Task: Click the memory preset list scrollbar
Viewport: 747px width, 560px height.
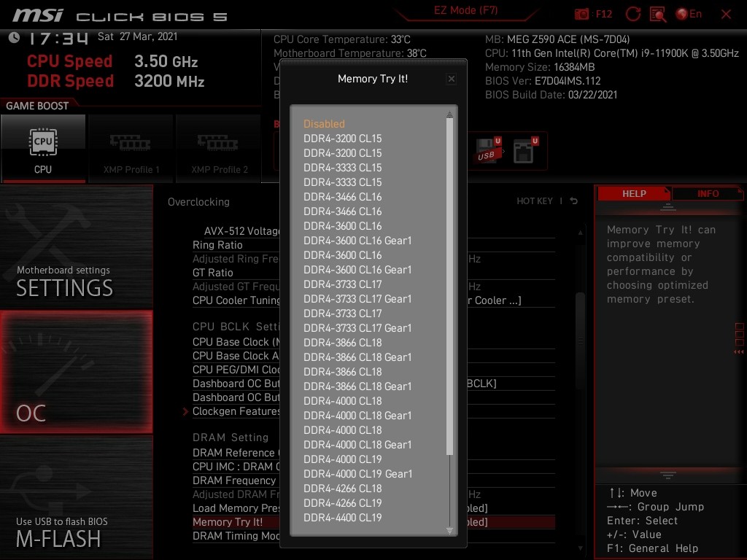Action: pyautogui.click(x=449, y=292)
